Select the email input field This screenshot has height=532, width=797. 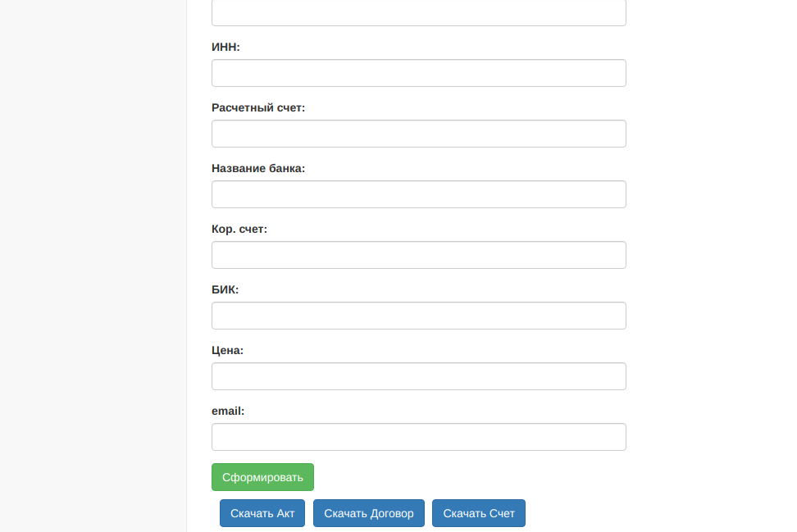418,437
